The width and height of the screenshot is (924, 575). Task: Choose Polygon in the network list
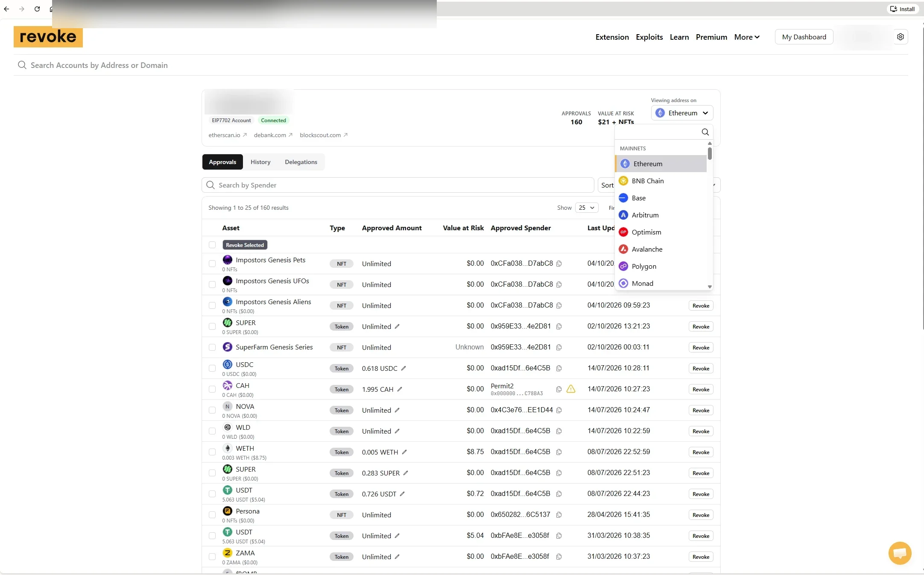pos(661,266)
